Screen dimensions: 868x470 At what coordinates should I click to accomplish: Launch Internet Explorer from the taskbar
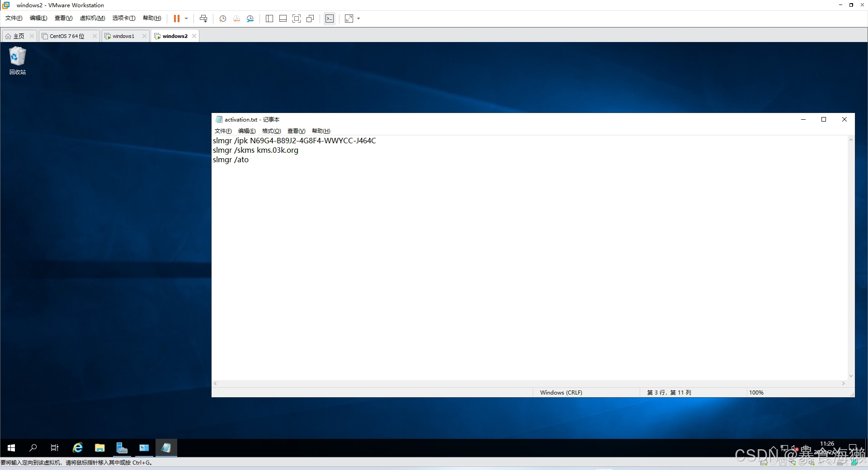point(78,448)
